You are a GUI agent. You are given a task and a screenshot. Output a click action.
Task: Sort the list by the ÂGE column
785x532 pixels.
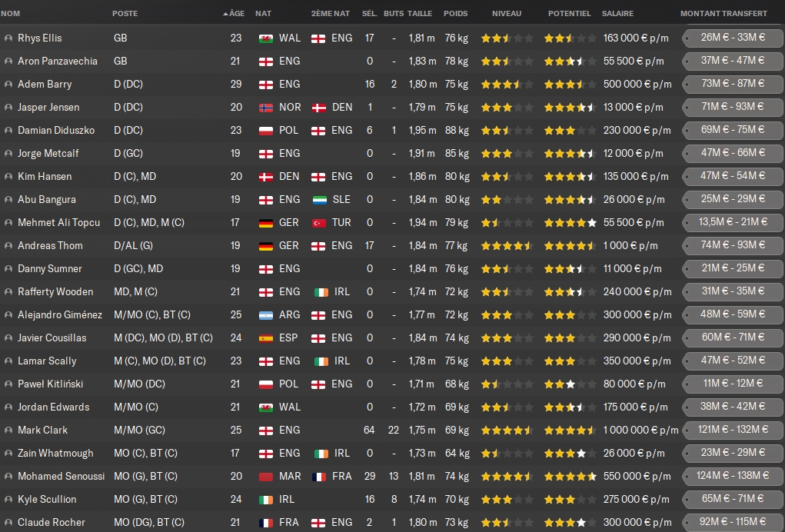235,13
